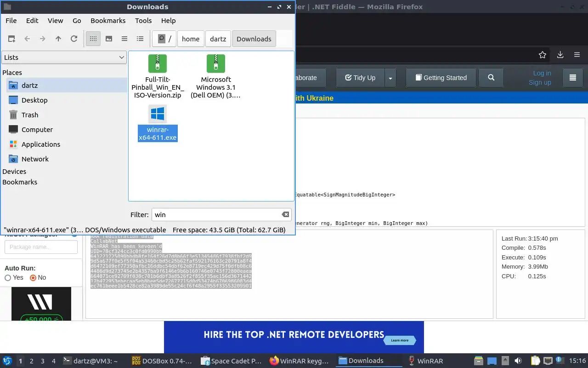588x368 pixels.
Task: Click NuGet package name input field
Action: pyautogui.click(x=41, y=247)
